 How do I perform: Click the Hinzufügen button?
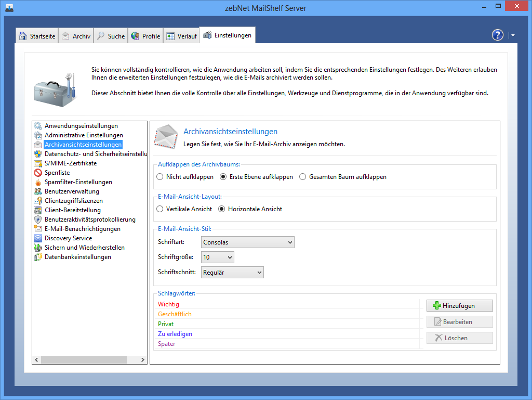460,306
